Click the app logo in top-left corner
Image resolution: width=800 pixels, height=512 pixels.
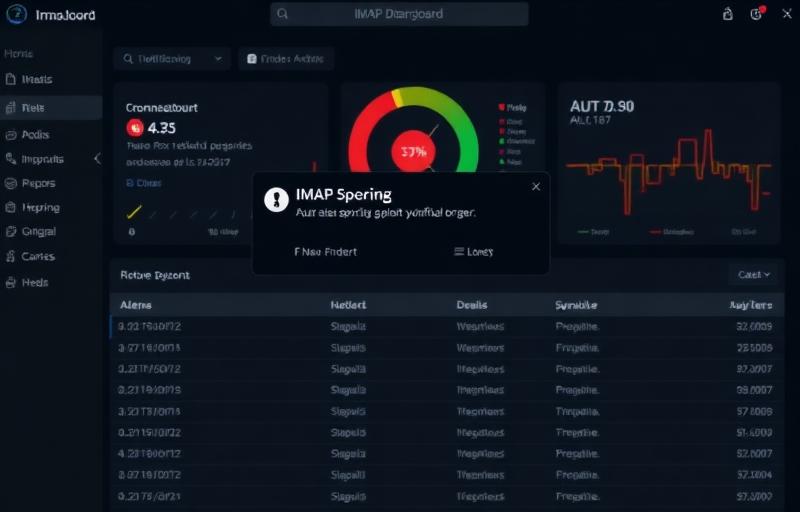click(x=16, y=15)
